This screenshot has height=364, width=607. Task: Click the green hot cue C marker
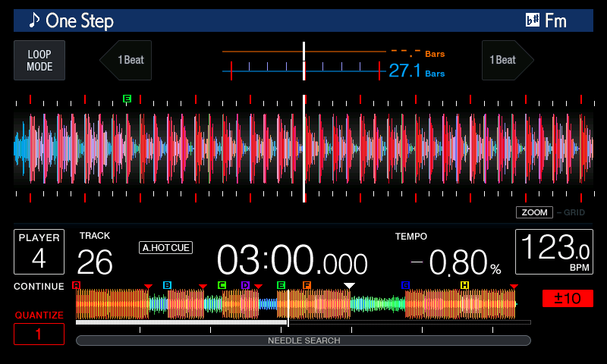(x=222, y=285)
